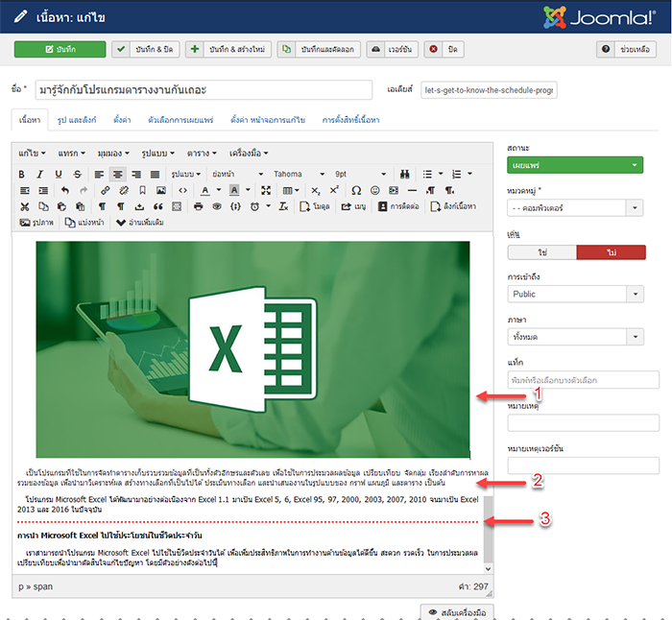Open the รูปแบบ format dropdown in toolbar
Image resolution: width=672 pixels, height=620 pixels.
185,174
